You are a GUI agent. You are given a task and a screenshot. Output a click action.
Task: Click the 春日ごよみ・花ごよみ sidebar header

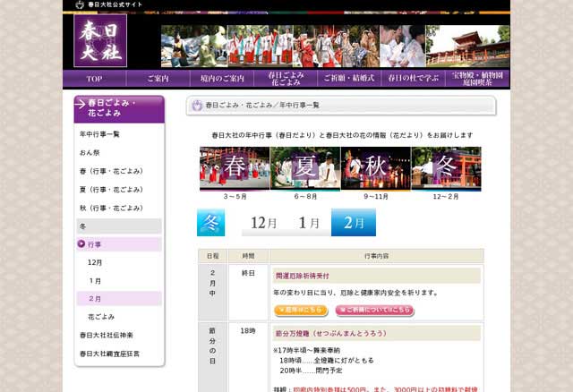pyautogui.click(x=119, y=109)
